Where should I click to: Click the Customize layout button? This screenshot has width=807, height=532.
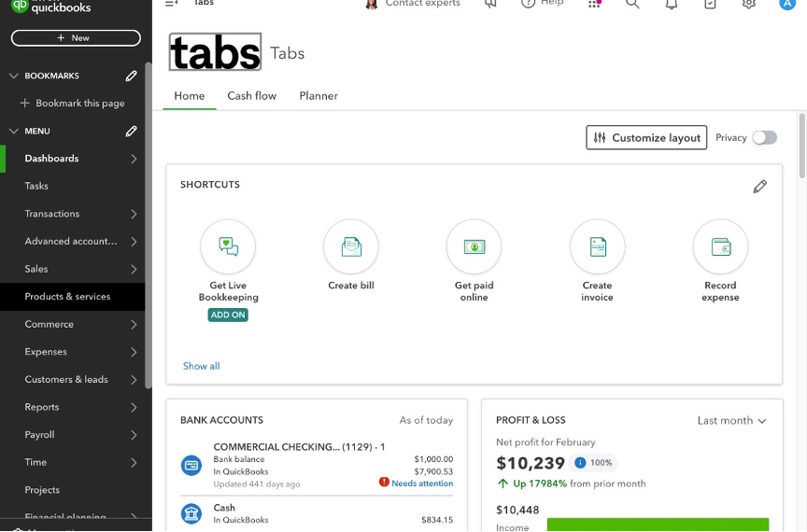coord(646,137)
